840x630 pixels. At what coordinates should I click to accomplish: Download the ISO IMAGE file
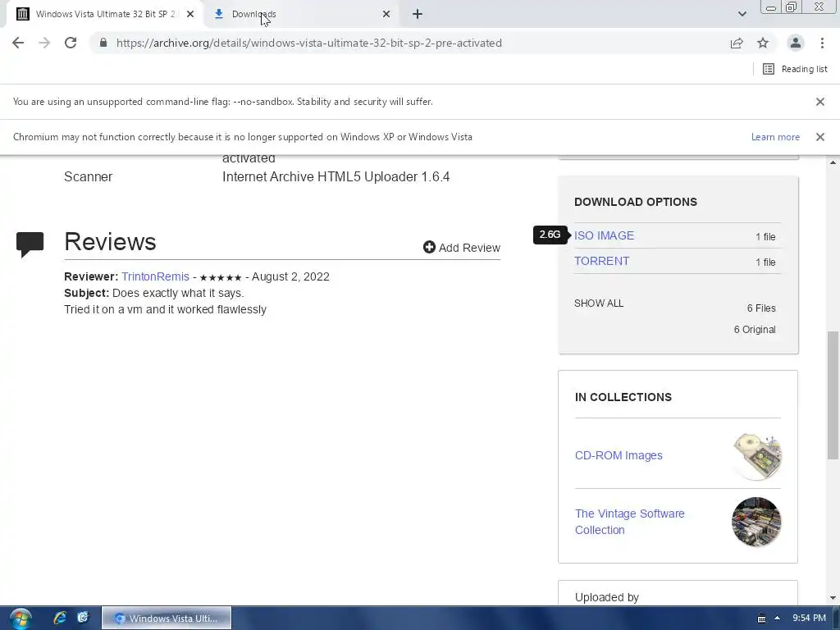click(604, 235)
